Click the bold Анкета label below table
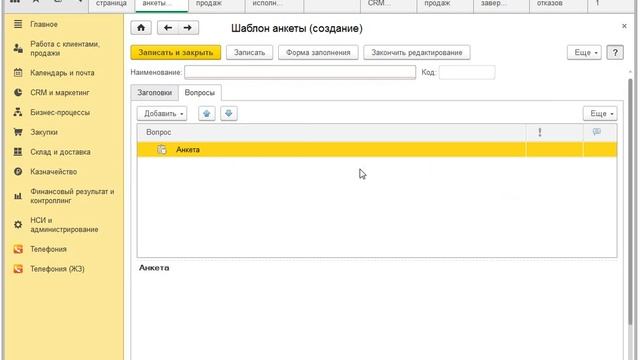Image resolution: width=640 pixels, height=360 pixels. [x=154, y=268]
